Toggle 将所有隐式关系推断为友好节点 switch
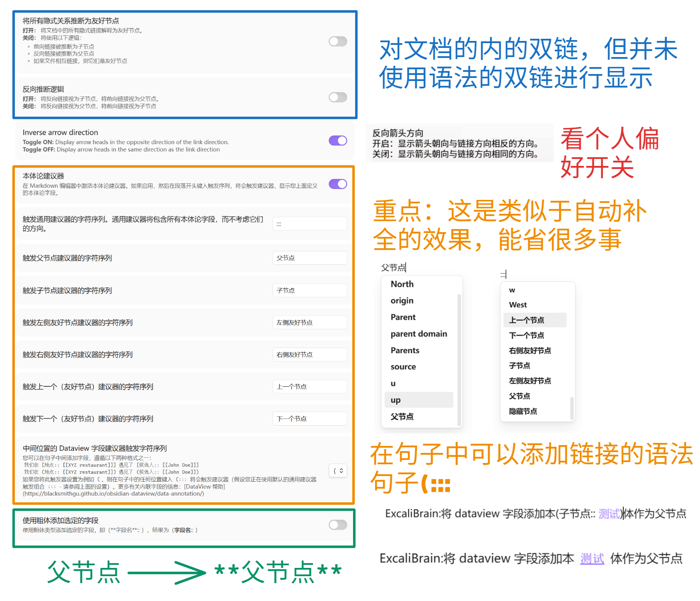Screen dimensions: 700x601 click(337, 41)
